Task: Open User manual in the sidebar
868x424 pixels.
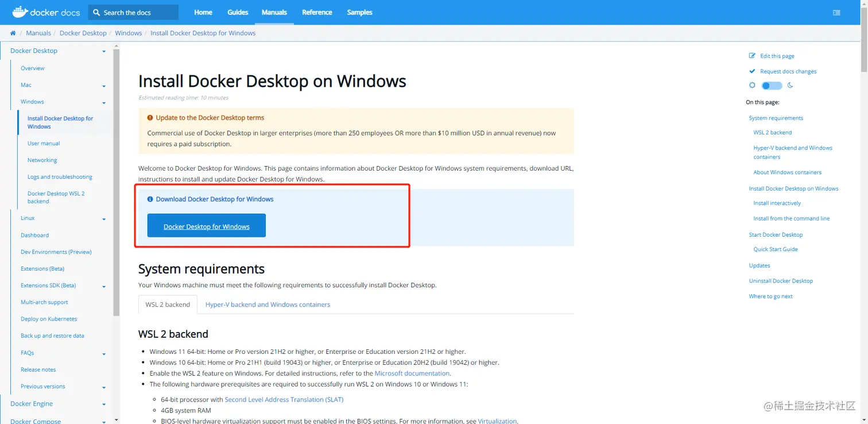Action: point(44,144)
